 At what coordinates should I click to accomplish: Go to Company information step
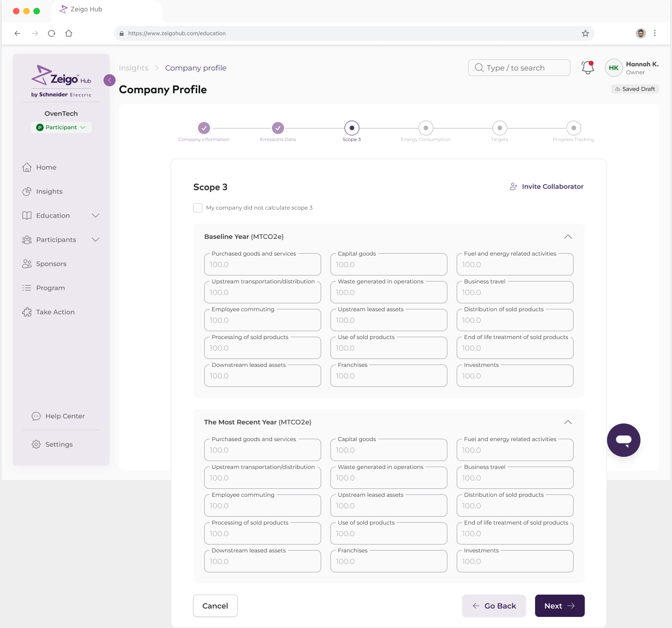[204, 128]
